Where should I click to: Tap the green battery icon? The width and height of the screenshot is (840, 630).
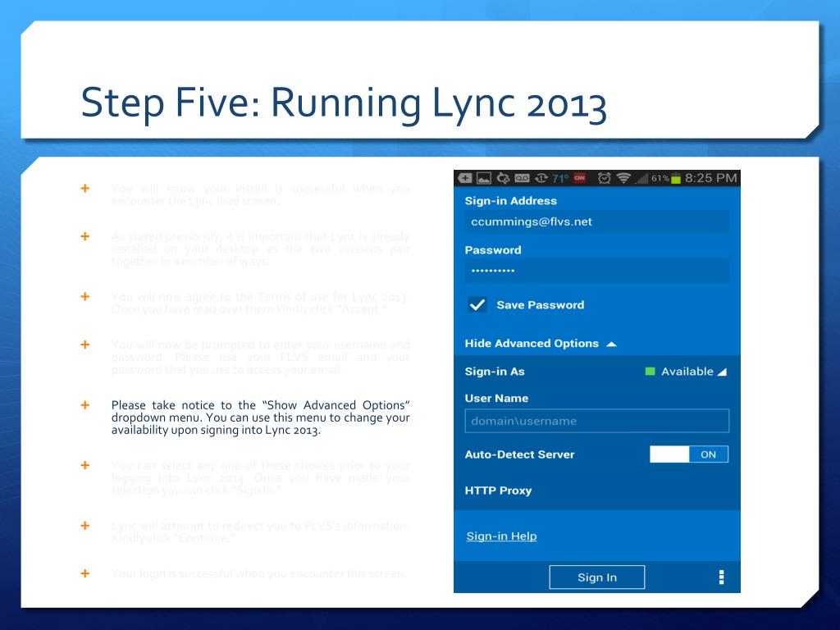coord(676,178)
